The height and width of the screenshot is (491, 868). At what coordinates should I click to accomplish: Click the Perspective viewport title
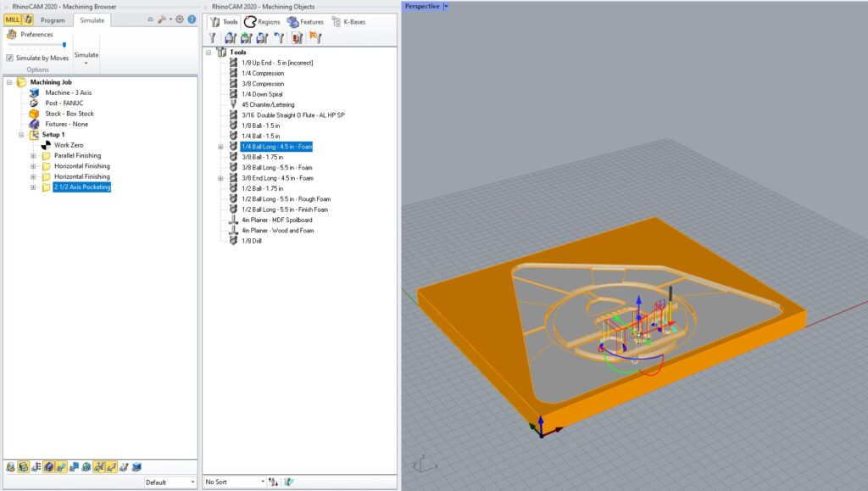click(x=422, y=7)
